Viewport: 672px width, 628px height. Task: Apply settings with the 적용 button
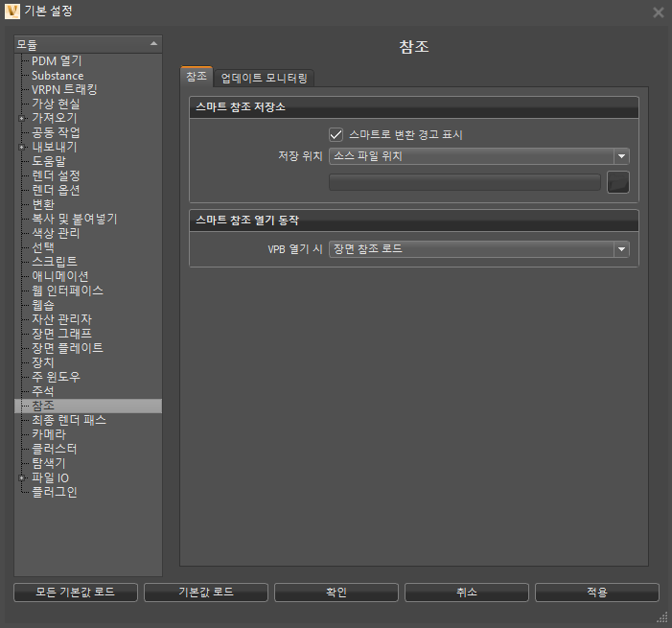pyautogui.click(x=596, y=592)
